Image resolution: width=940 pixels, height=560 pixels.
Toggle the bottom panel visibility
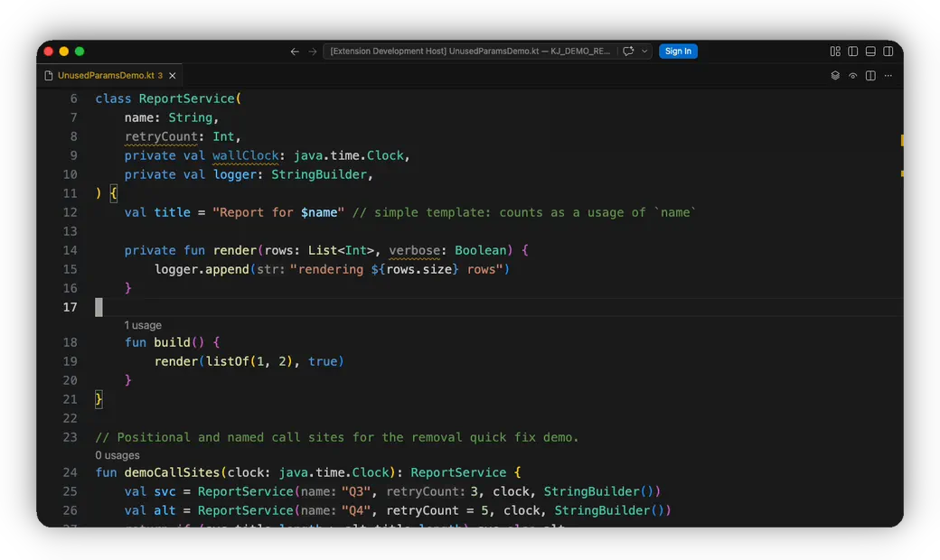(x=870, y=51)
